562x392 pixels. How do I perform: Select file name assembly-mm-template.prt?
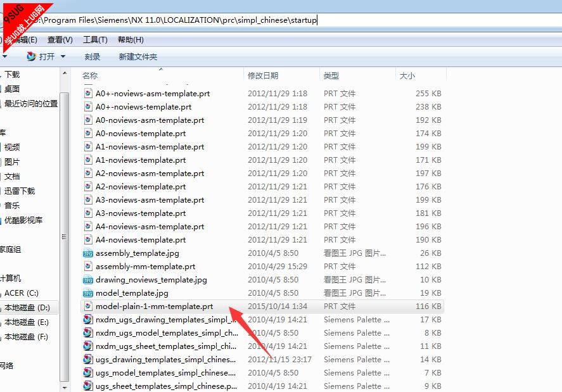[145, 266]
